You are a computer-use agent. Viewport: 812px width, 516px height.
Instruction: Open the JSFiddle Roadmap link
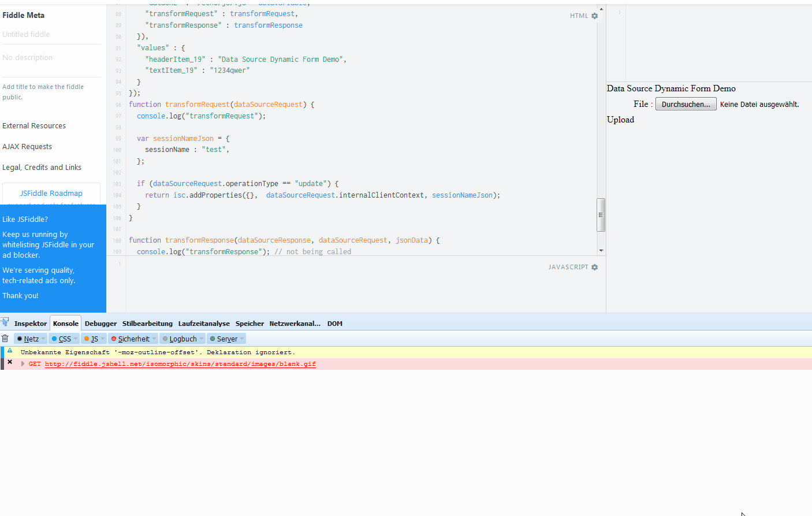point(51,194)
